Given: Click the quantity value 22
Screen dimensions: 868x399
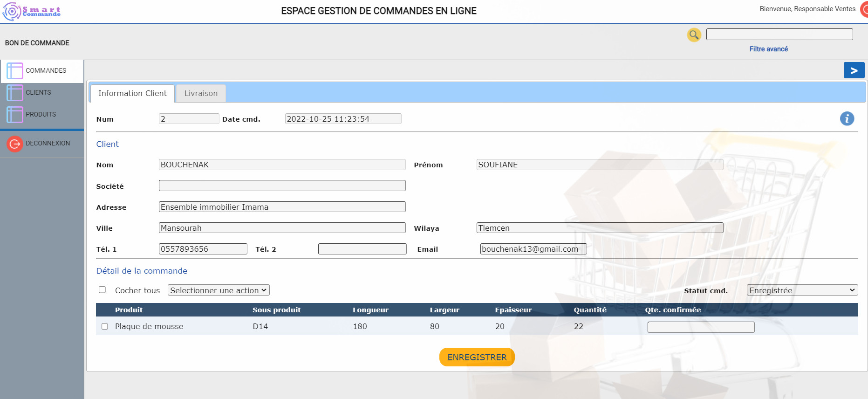Looking at the screenshot, I should pyautogui.click(x=578, y=326).
